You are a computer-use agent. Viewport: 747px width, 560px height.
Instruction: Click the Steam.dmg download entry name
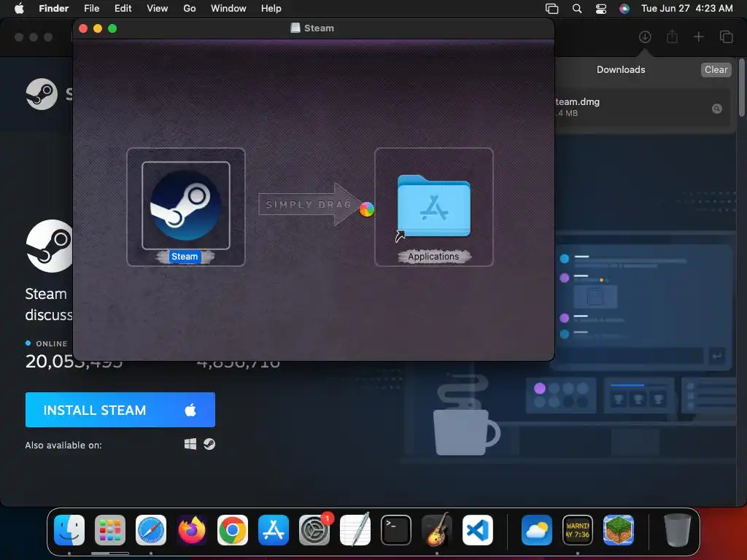[578, 101]
